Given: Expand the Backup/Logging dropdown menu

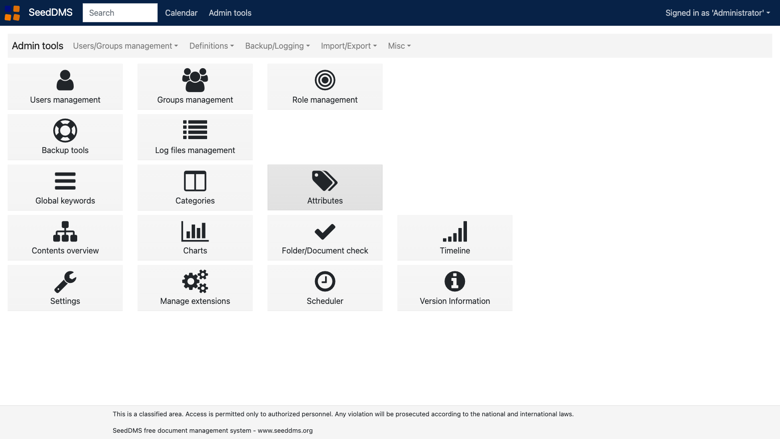Looking at the screenshot, I should 278,46.
